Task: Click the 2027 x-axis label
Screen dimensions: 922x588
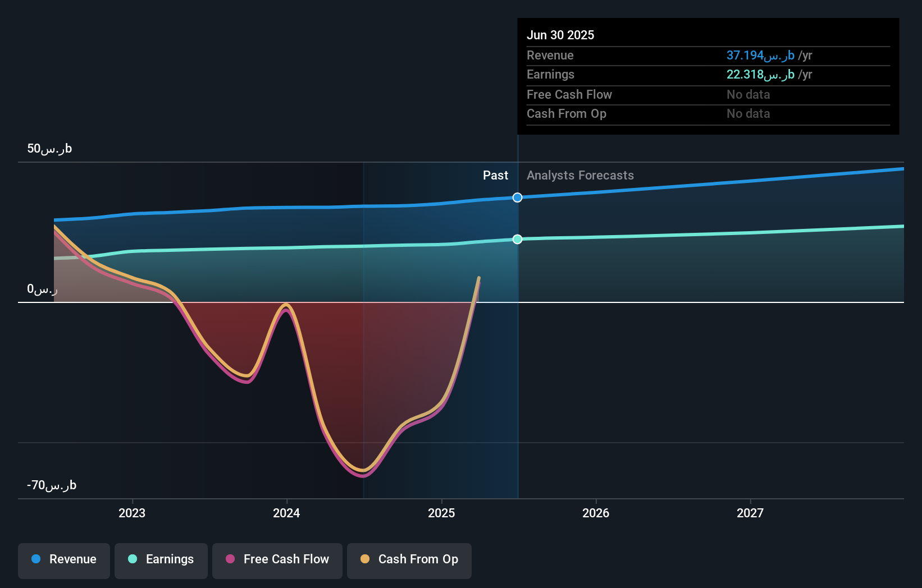Action: [x=750, y=513]
